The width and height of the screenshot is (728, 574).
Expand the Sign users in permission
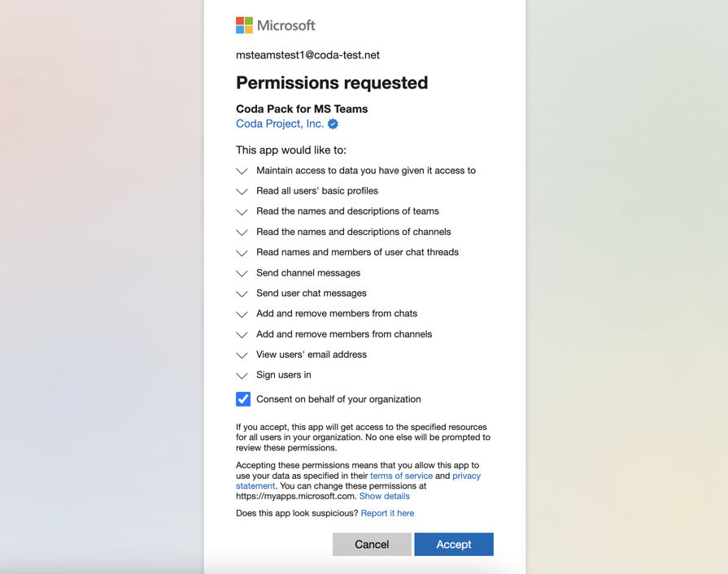(x=242, y=376)
